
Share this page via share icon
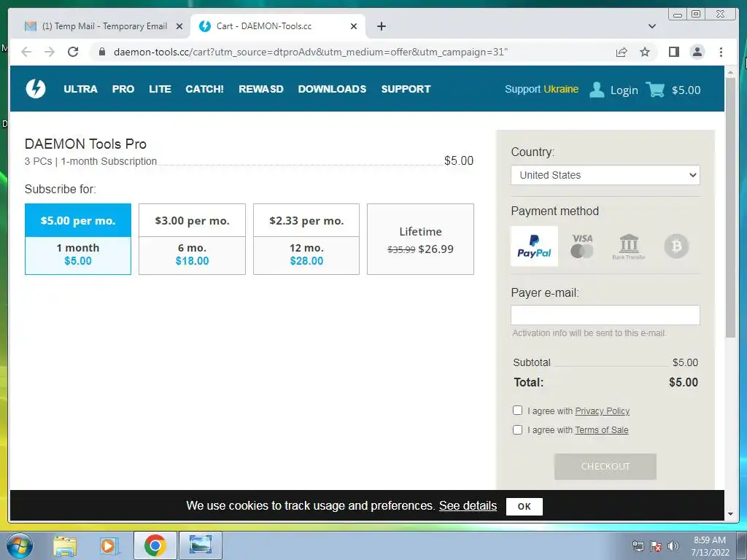[622, 52]
